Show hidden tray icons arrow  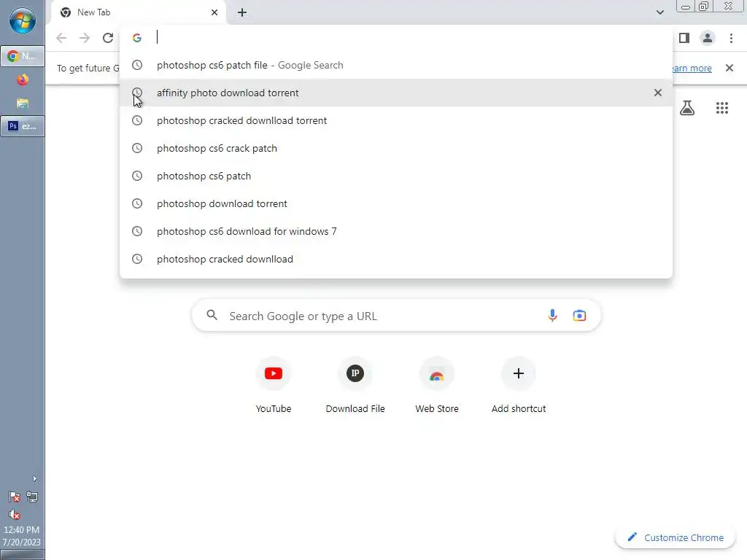click(34, 478)
